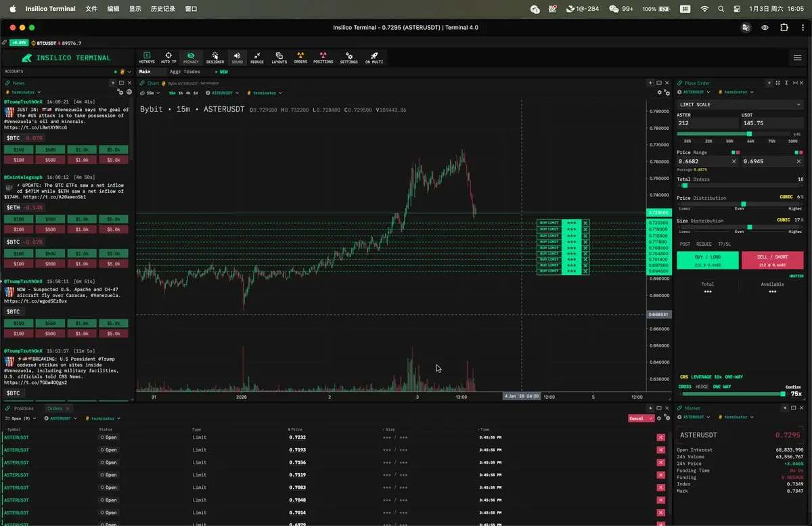The height and width of the screenshot is (526, 812).
Task: Click the On Multi rocket icon
Action: 374,58
